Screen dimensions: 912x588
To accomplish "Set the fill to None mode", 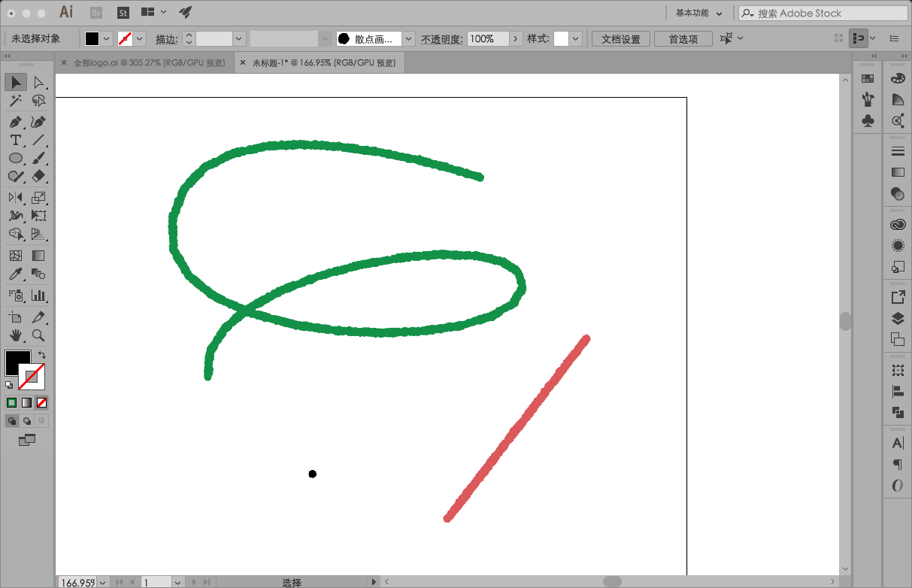I will (x=42, y=403).
